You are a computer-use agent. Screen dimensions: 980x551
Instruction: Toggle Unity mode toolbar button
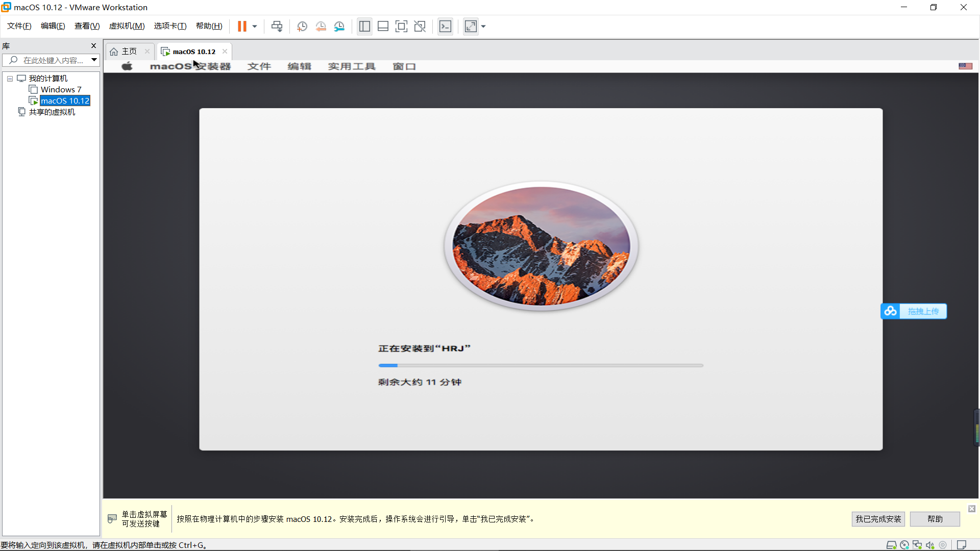pos(420,27)
